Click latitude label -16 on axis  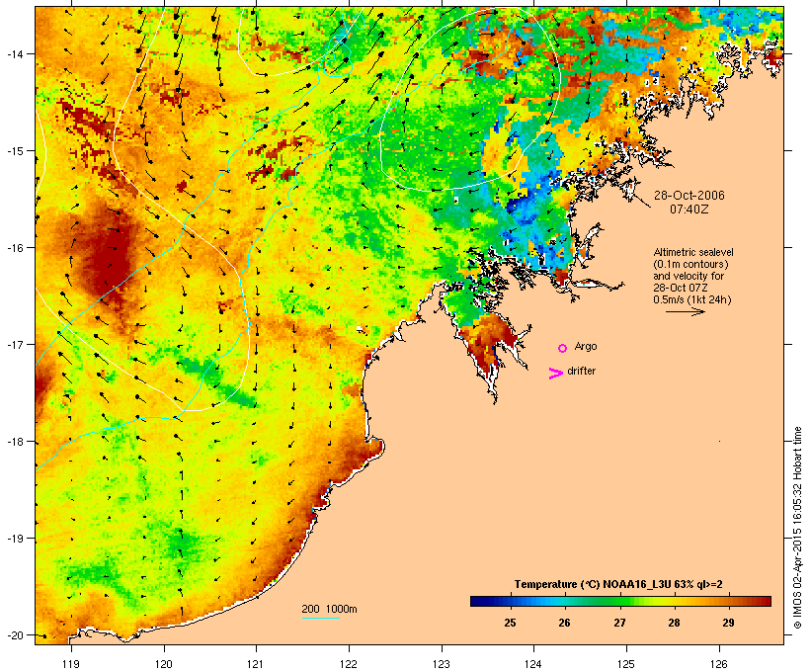click(14, 248)
